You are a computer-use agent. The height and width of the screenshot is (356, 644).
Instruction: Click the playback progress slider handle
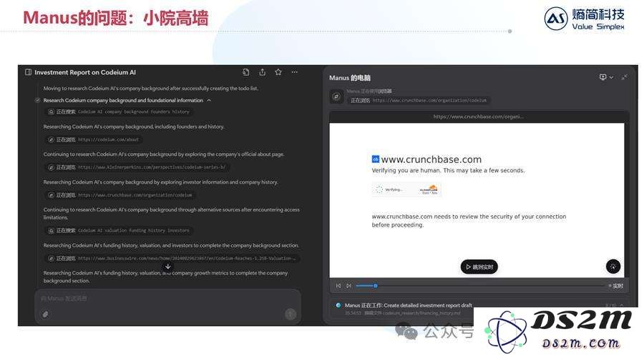[376, 286]
